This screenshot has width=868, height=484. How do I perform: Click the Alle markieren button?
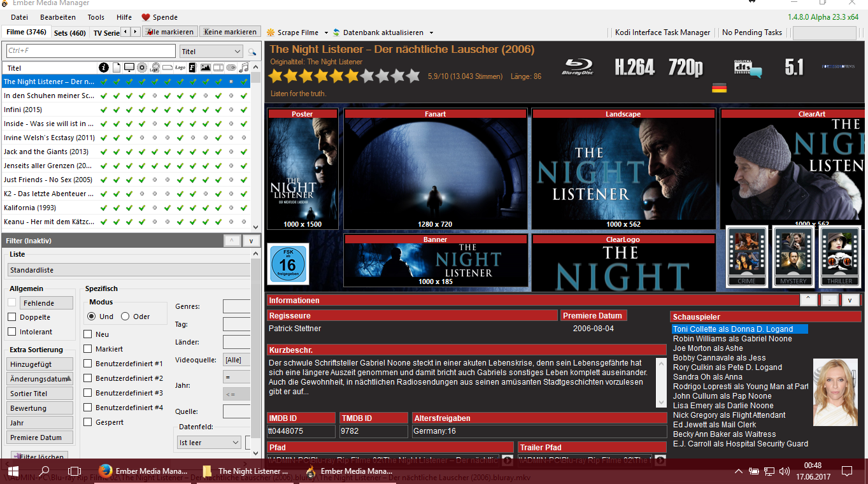coord(170,32)
